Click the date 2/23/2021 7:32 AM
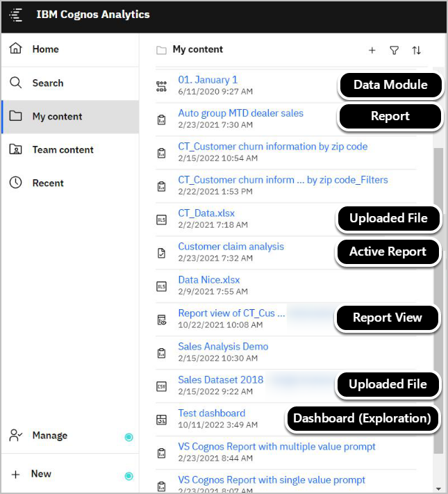The width and height of the screenshot is (448, 494). tap(215, 258)
